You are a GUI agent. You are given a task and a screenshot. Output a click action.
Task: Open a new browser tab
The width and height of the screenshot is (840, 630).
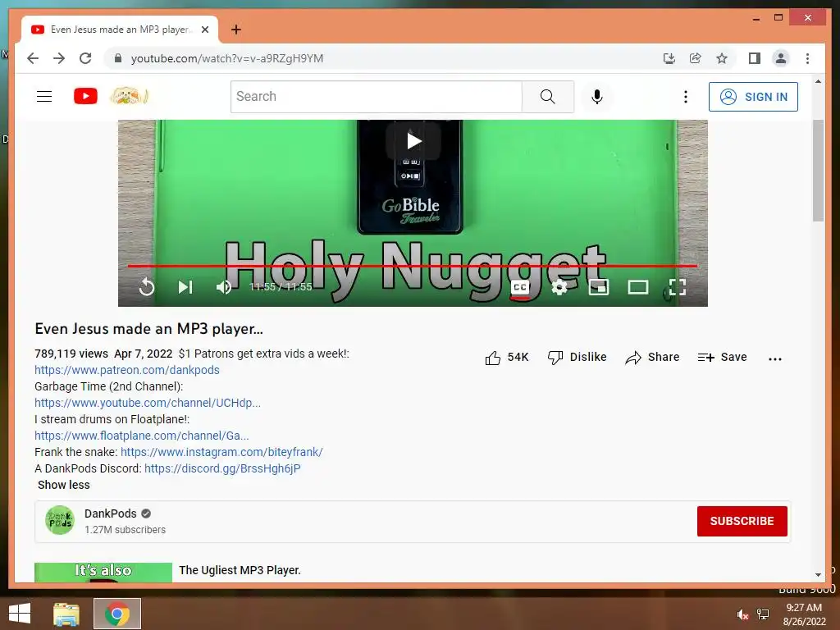click(x=235, y=30)
